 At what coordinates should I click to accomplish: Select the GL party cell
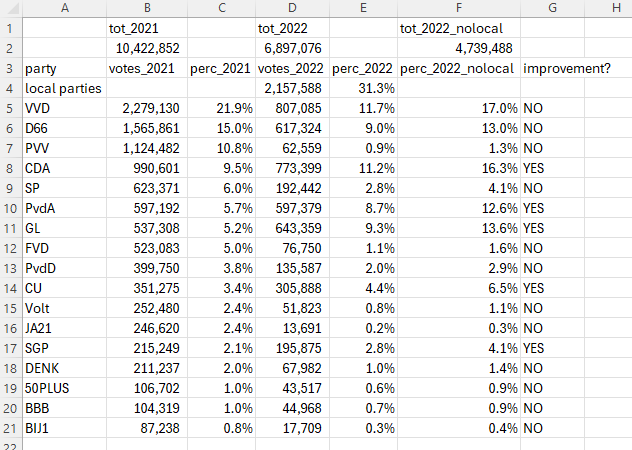(x=64, y=229)
